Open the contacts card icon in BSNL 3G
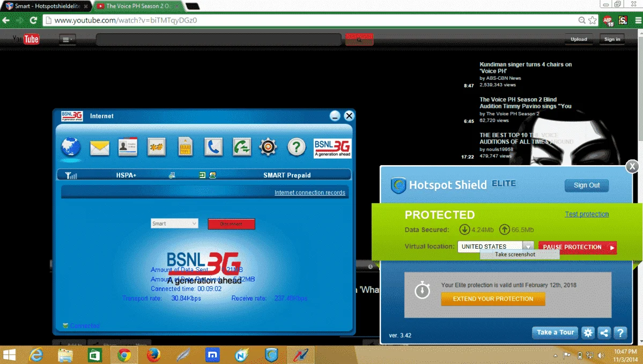The height and width of the screenshot is (364, 643). pyautogui.click(x=128, y=147)
